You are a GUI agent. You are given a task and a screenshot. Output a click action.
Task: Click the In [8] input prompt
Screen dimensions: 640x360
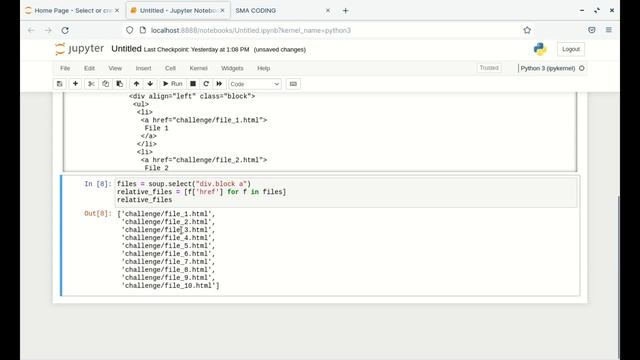[98, 184]
